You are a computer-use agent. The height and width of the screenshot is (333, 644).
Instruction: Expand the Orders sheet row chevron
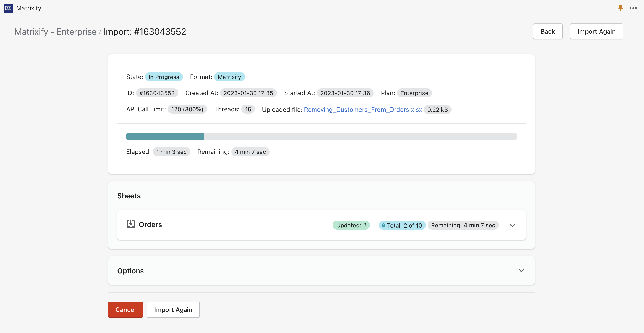(x=512, y=225)
